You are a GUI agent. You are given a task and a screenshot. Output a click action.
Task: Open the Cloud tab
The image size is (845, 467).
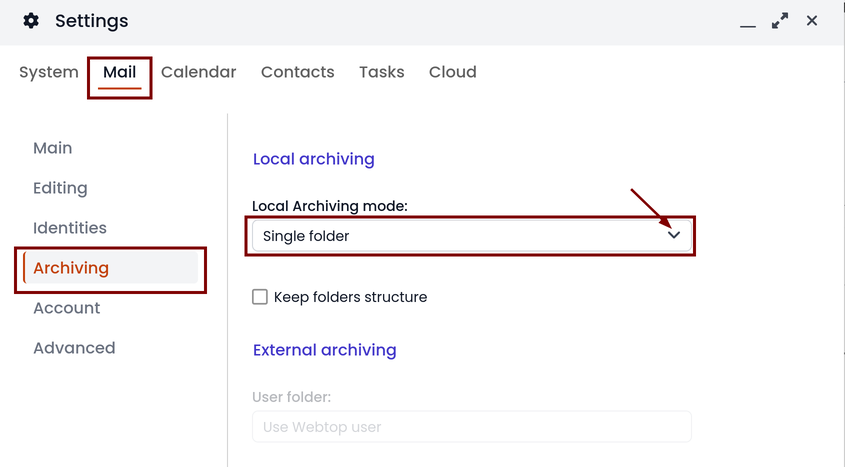click(x=453, y=72)
